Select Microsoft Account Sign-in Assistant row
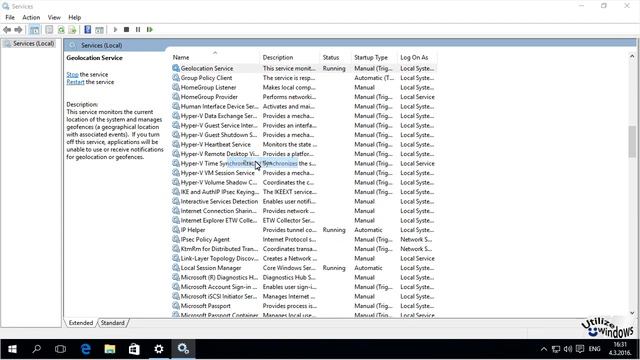 coord(304,287)
